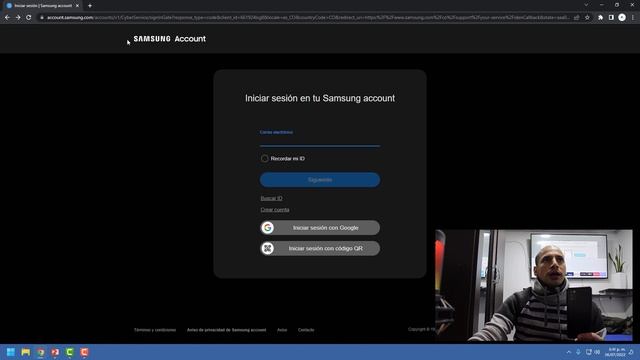Open the Aviso footer link
The height and width of the screenshot is (360, 640).
pos(282,330)
